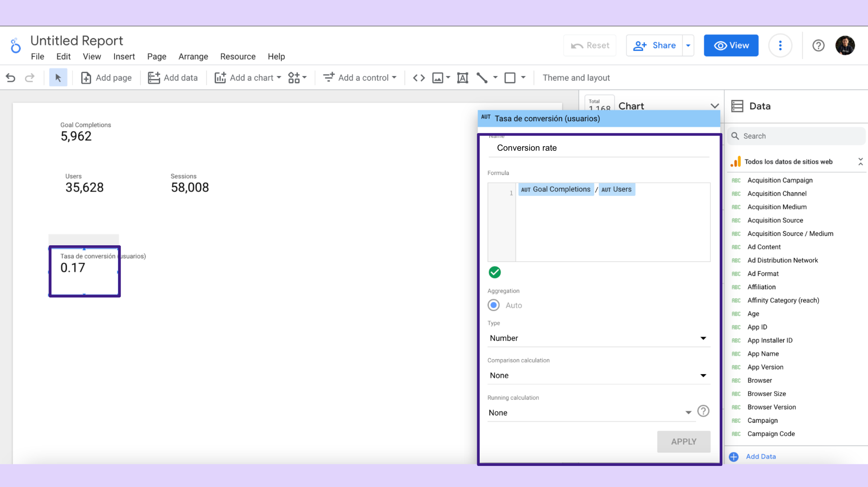868x487 pixels.
Task: Expand the Comparison calculation dropdown
Action: pyautogui.click(x=703, y=375)
